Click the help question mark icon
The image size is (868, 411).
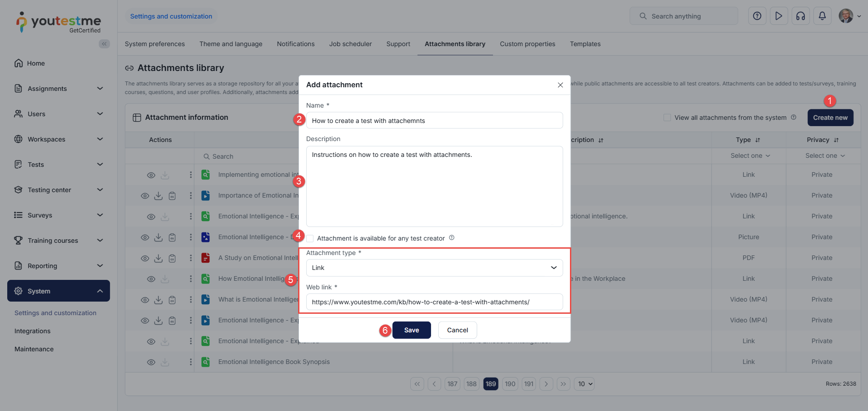point(757,16)
